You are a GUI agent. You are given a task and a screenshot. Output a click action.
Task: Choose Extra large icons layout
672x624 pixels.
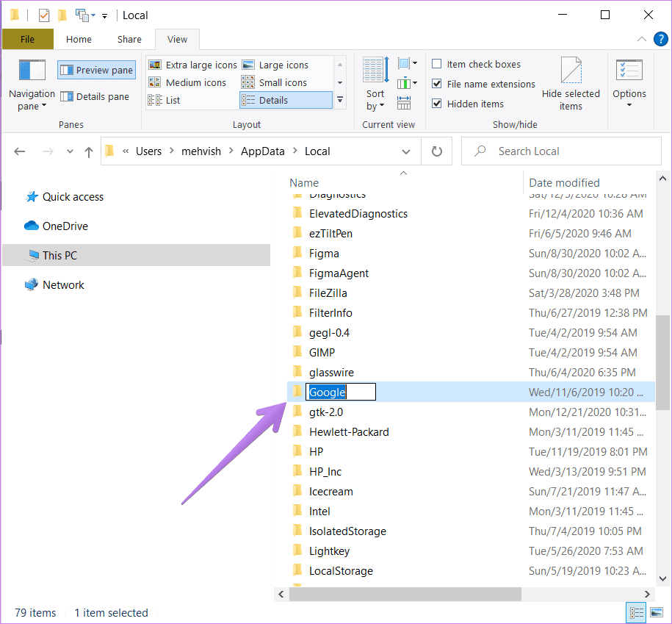tap(192, 65)
